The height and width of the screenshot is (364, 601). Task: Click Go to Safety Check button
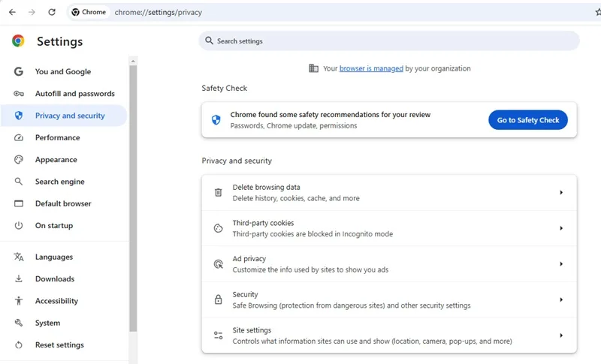[x=528, y=120]
